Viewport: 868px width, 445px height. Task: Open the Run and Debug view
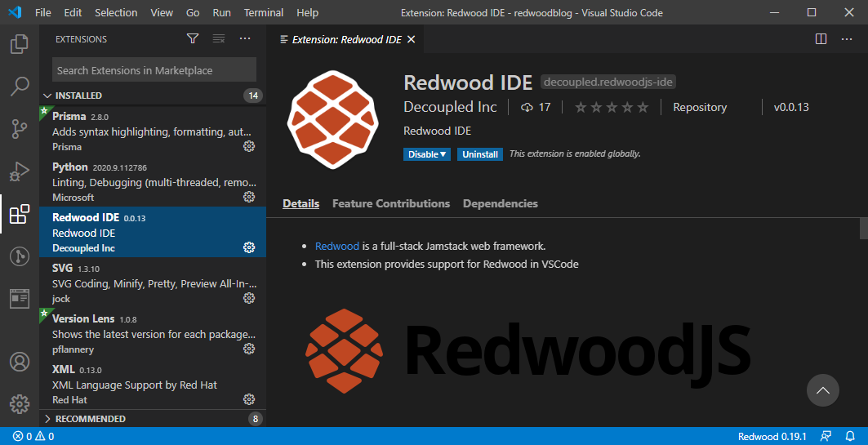pos(20,171)
